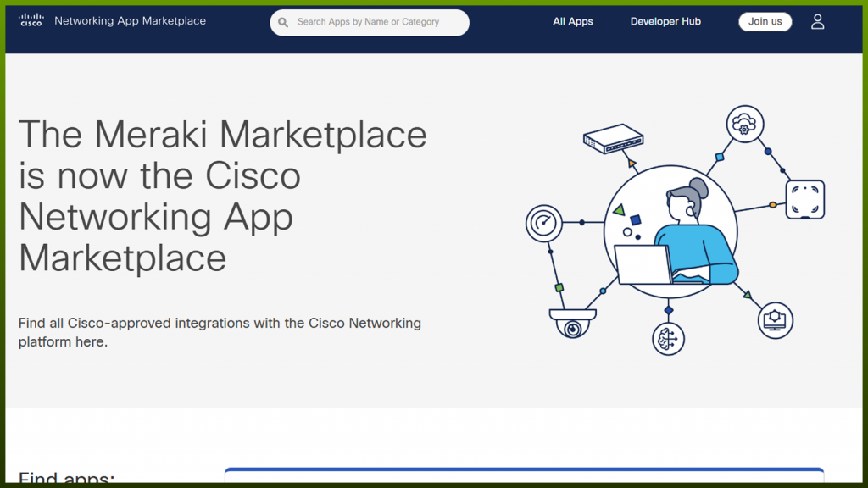Click the 'Find all Cisco-approved integrations' text
This screenshot has width=868, height=488.
click(x=220, y=332)
